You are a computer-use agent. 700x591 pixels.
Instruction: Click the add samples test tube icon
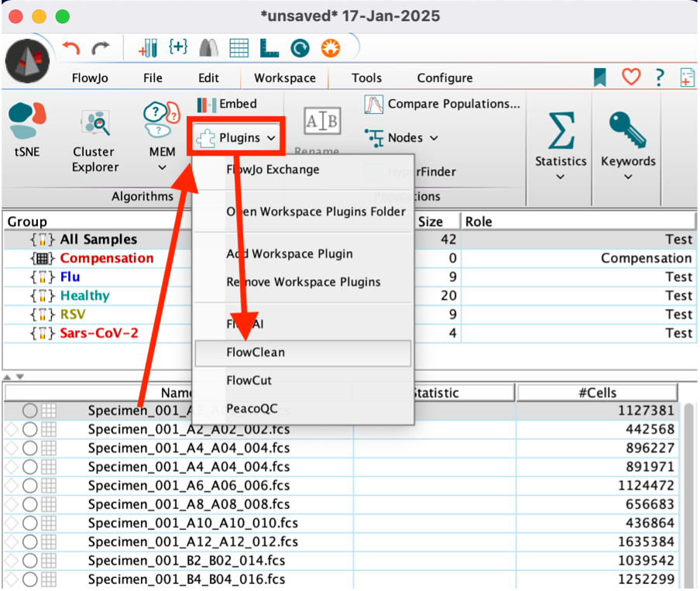pos(148,48)
